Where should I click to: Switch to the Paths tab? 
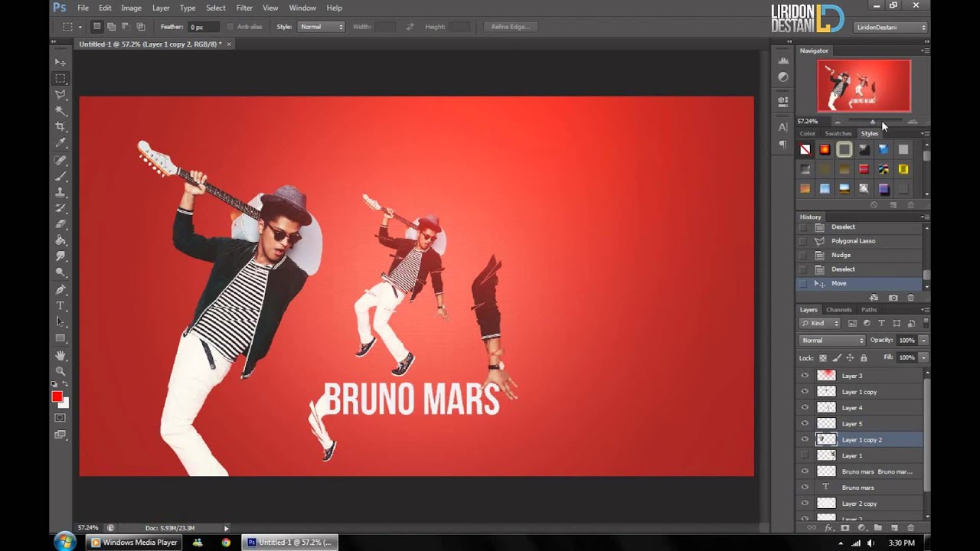tap(869, 310)
